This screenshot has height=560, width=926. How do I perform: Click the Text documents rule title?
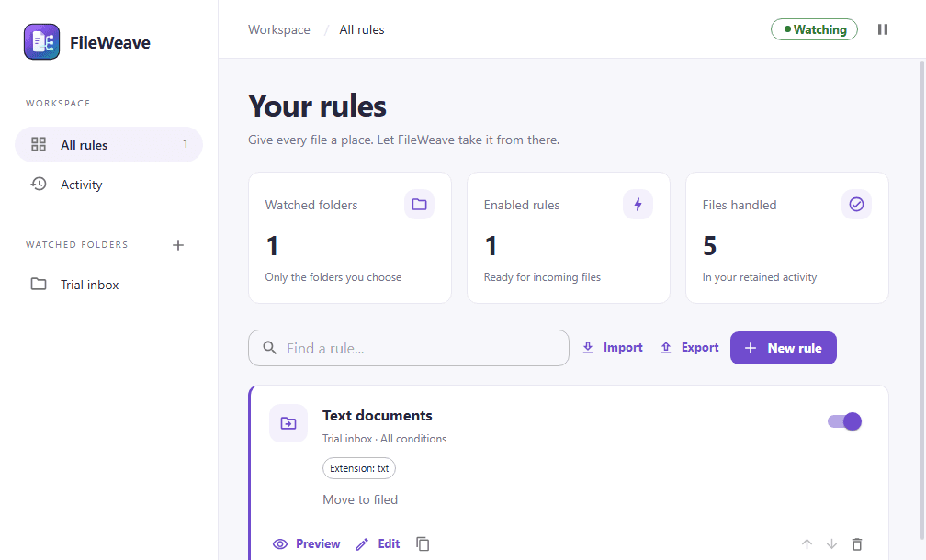[x=378, y=416]
